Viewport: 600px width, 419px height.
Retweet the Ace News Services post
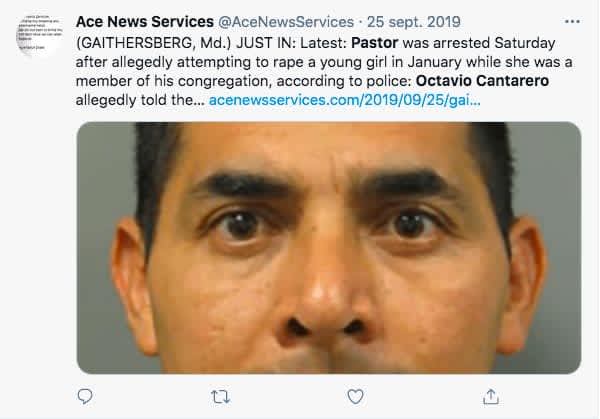coord(221,397)
